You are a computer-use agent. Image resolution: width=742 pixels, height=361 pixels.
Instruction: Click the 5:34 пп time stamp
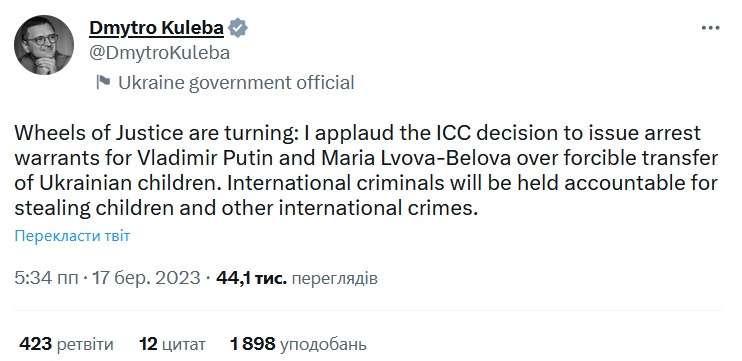46,278
